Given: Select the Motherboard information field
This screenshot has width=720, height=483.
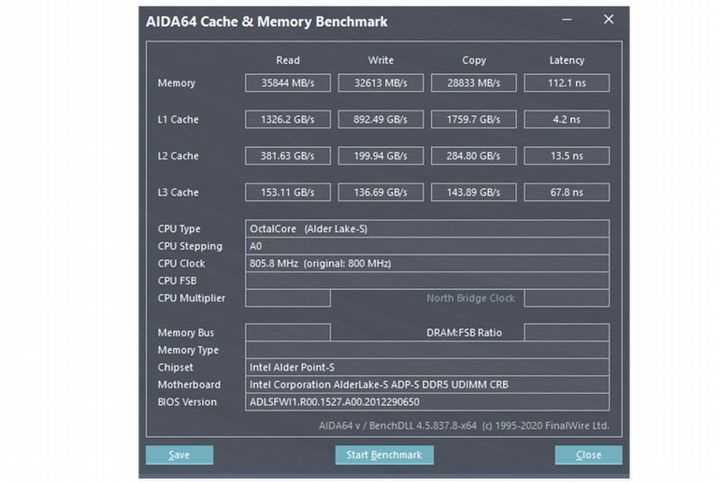Looking at the screenshot, I should coord(427,384).
